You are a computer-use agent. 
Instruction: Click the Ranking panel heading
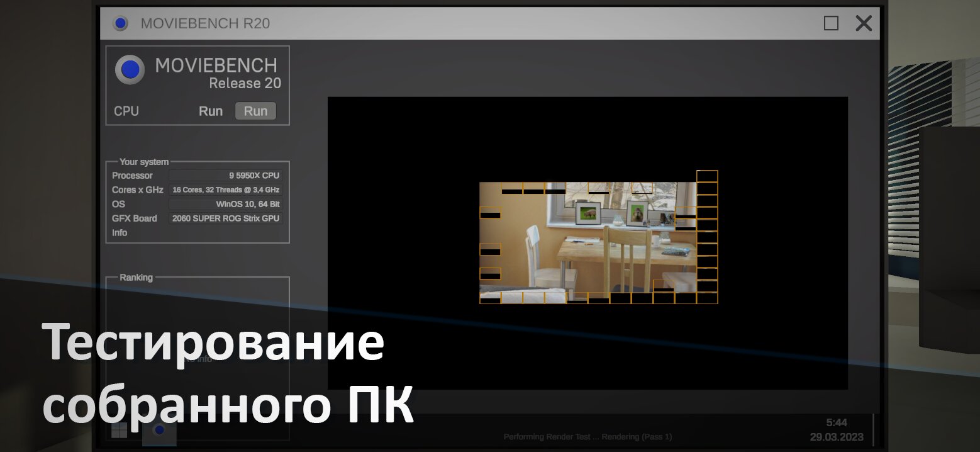click(136, 278)
